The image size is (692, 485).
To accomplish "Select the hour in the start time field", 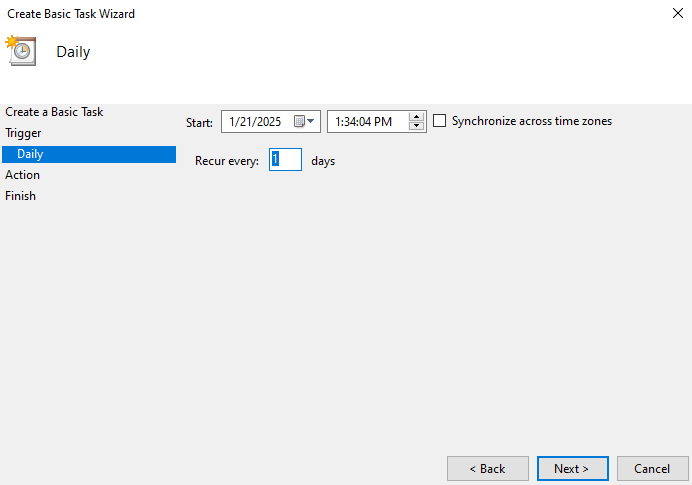I will pyautogui.click(x=338, y=122).
